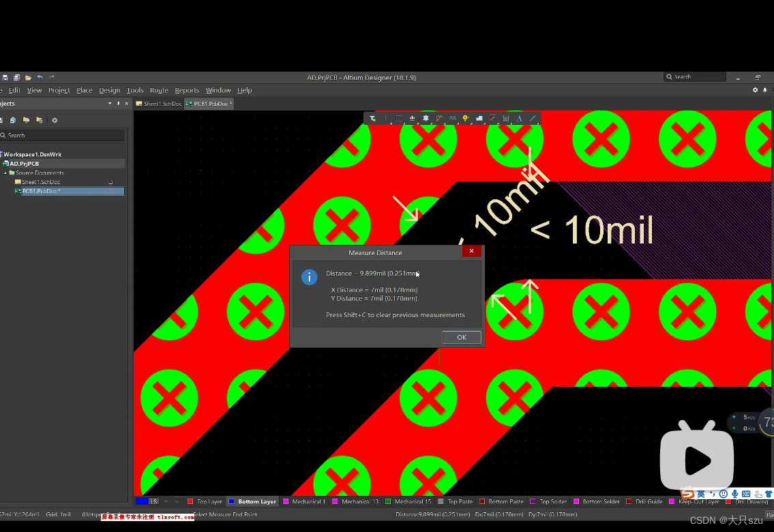Click the gear settings icon in the Projects panel
The image size is (774, 532).
(x=55, y=120)
